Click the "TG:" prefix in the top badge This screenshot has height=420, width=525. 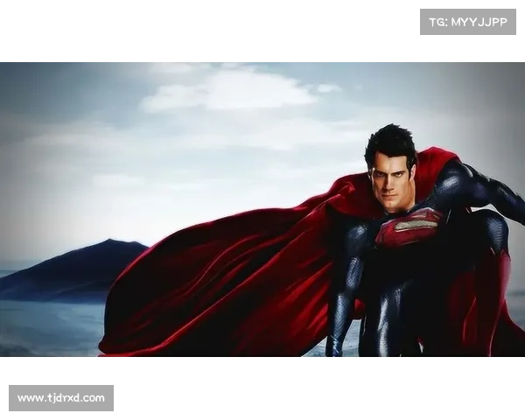(436, 21)
